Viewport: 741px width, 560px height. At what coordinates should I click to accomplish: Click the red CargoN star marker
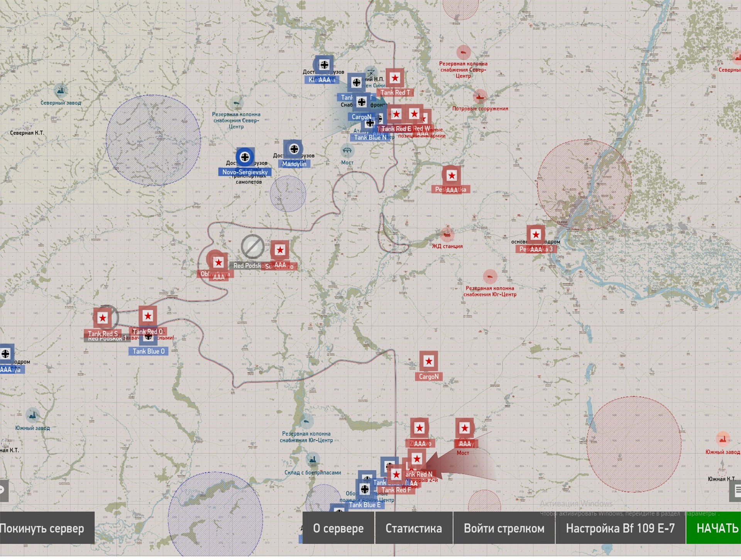point(428,361)
